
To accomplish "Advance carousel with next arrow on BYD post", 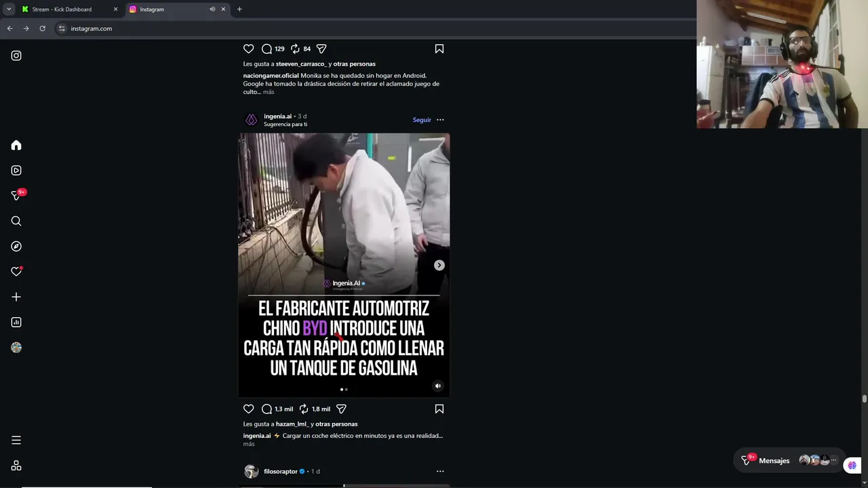I will [439, 265].
